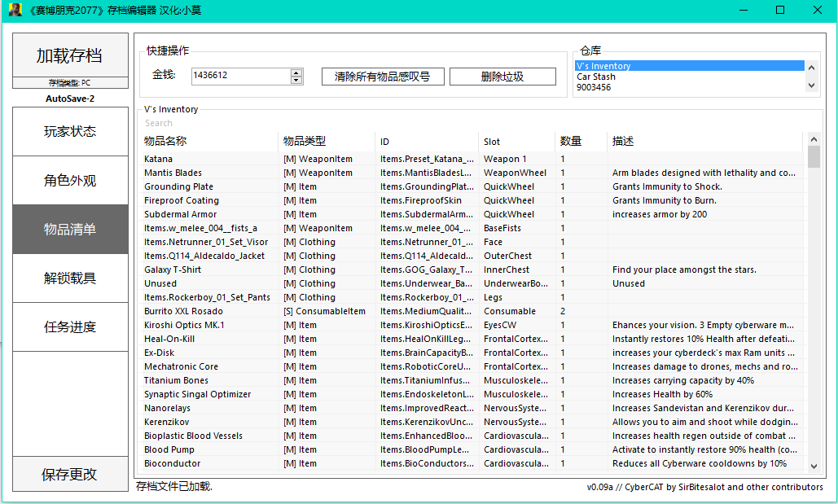Increase money value with up spinner arrow
This screenshot has height=504, width=838.
[x=296, y=72]
